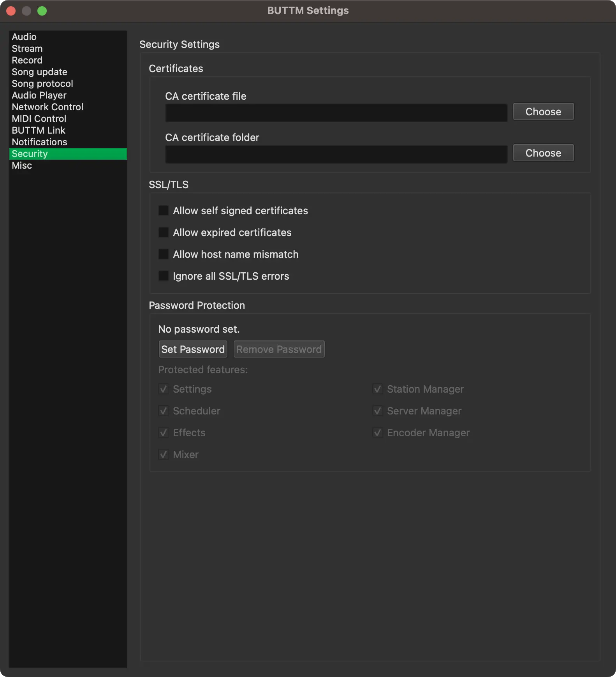The width and height of the screenshot is (616, 677).
Task: Toggle the Settings protected feature checkbox
Action: coord(164,389)
